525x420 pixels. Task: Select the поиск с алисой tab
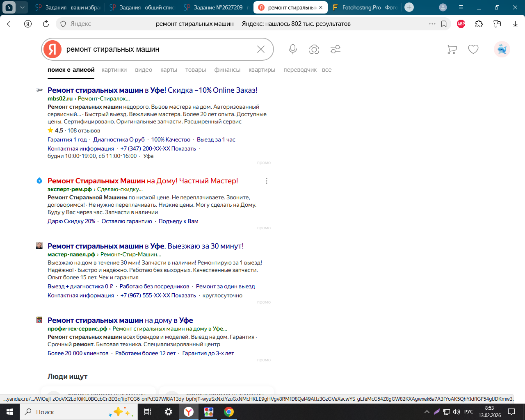tap(71, 70)
